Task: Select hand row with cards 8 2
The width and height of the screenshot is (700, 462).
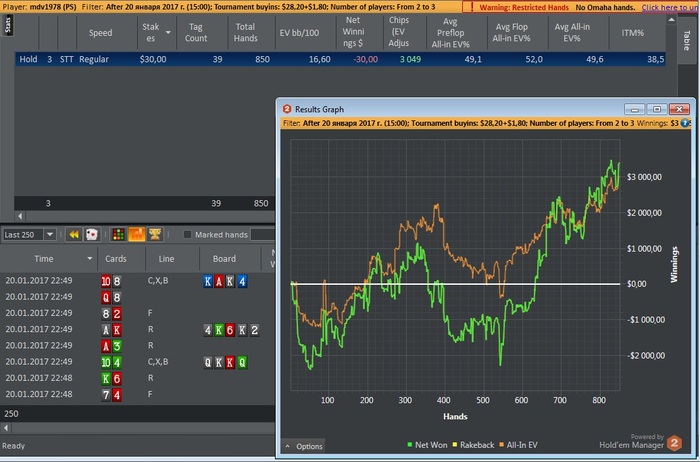Action: [138, 313]
